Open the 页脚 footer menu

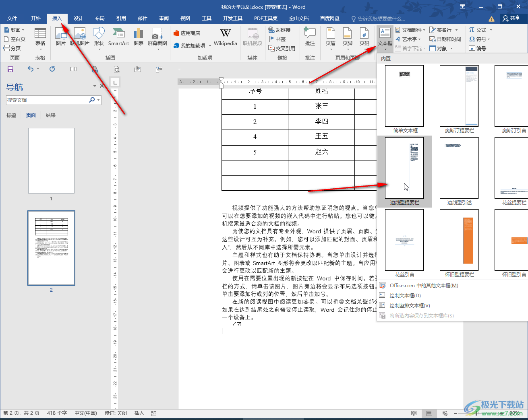click(348, 39)
